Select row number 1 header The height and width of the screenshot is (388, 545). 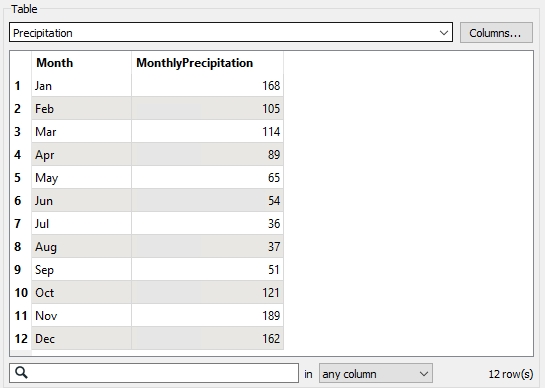[x=21, y=86]
